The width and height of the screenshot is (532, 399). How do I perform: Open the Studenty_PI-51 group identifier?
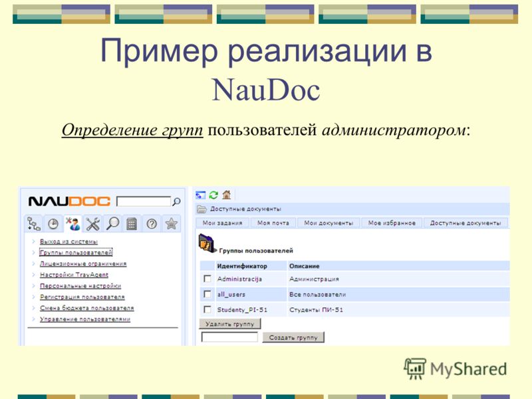pos(242,310)
